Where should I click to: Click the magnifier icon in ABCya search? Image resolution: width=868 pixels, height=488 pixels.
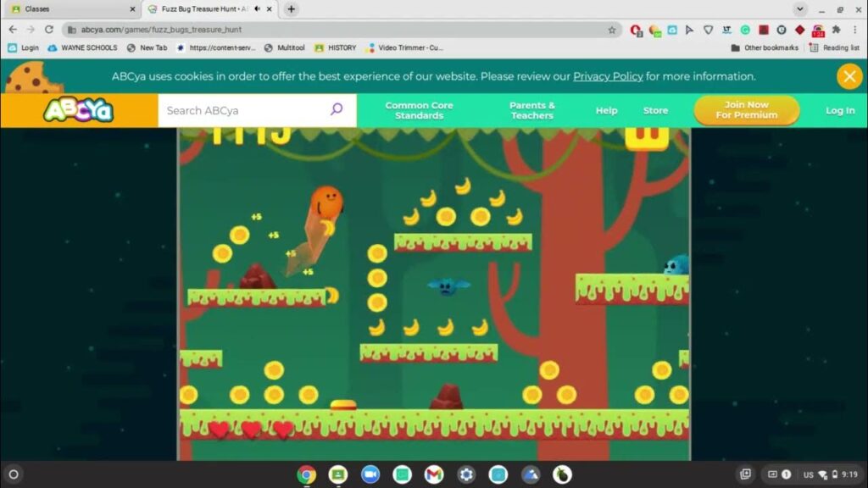click(x=337, y=109)
